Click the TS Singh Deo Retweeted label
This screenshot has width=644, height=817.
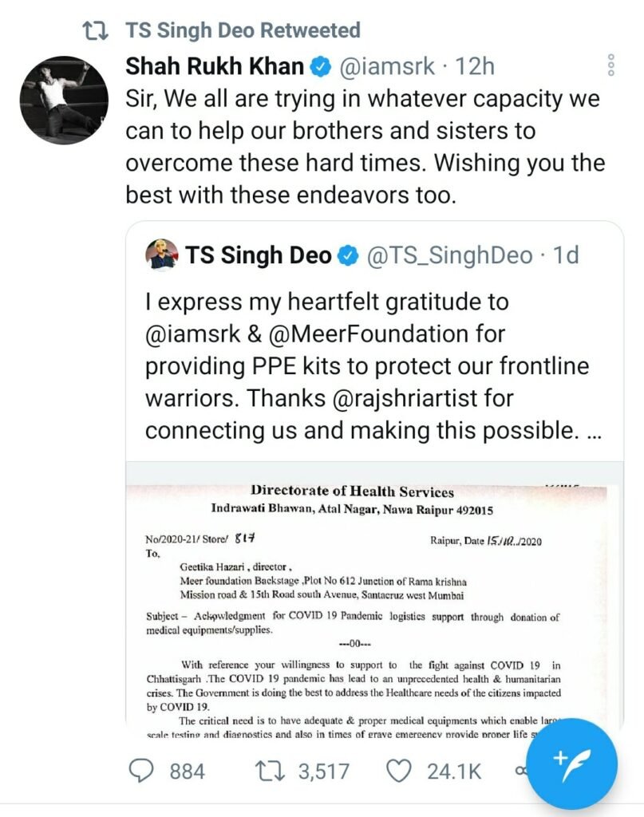click(243, 30)
